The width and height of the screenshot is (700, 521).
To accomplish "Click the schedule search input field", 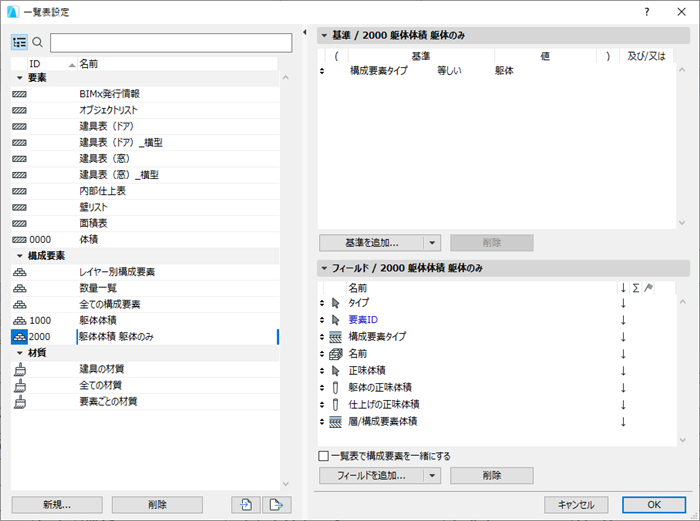I will [171, 43].
